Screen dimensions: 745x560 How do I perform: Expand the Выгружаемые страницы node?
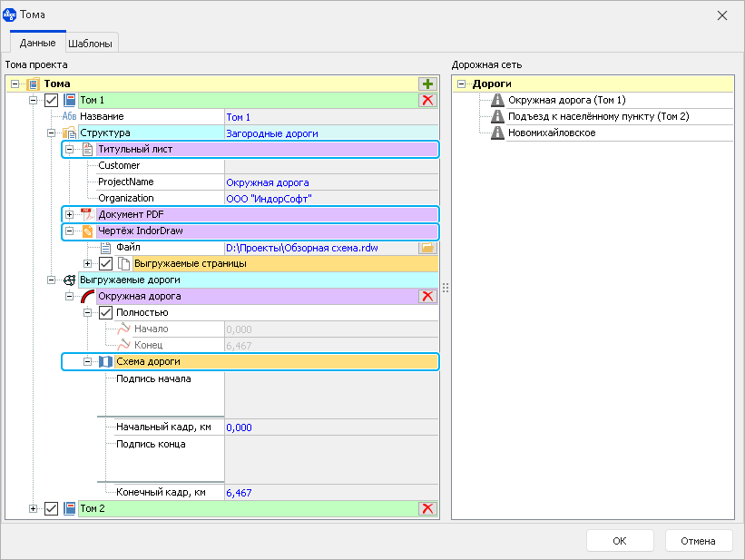tap(87, 263)
